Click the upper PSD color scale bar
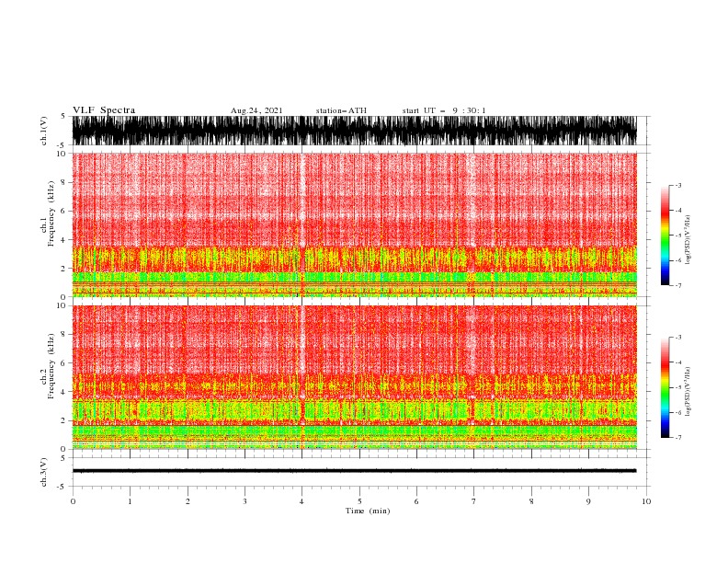728x563 pixels. click(665, 236)
